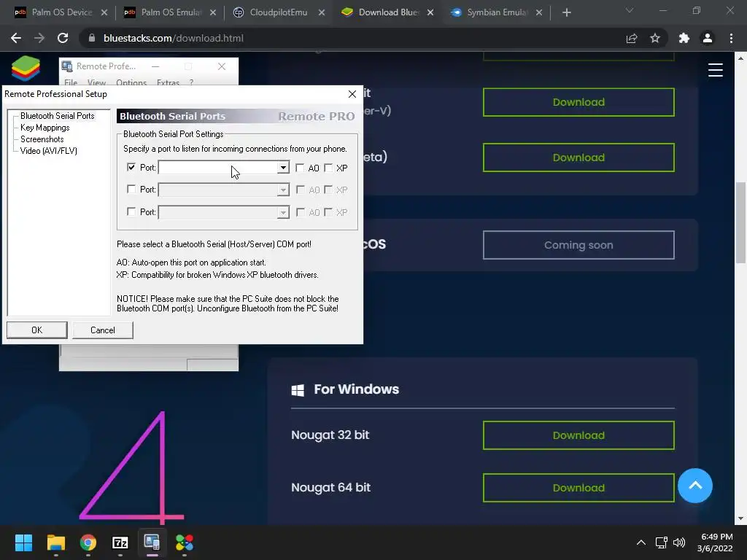Open 7-Zip from taskbar
This screenshot has height=560, width=747.
(120, 542)
